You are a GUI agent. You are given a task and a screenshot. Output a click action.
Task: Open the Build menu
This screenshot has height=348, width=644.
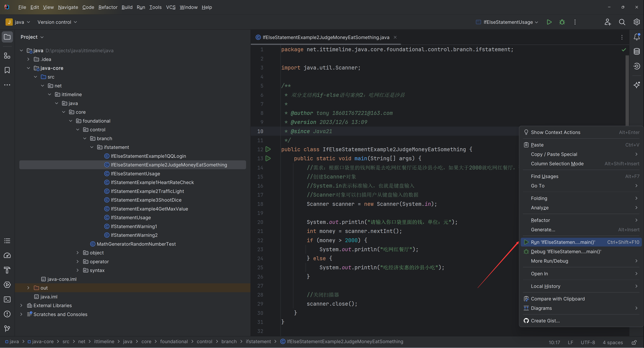127,7
